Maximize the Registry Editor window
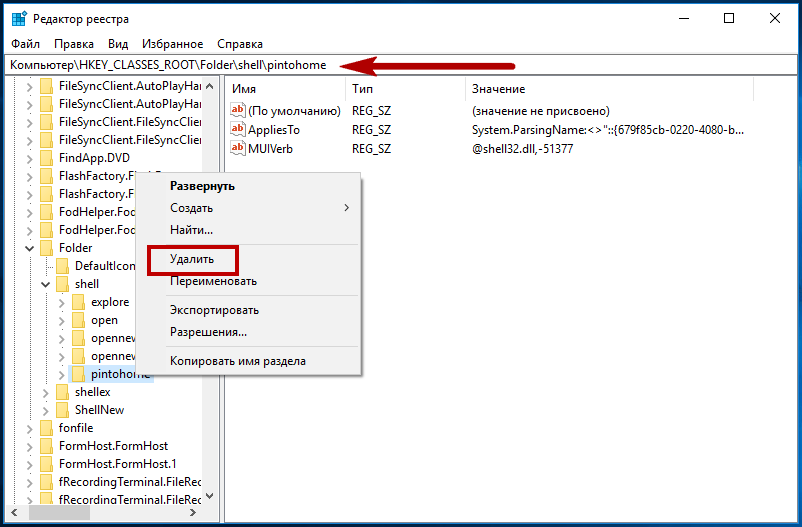The height and width of the screenshot is (527, 802). click(729, 18)
